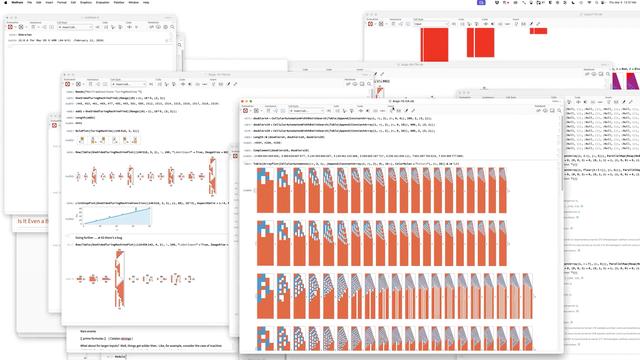Click Abort Evaluation icon in front notebook toolbar
This screenshot has height=360, width=640.
point(256,111)
